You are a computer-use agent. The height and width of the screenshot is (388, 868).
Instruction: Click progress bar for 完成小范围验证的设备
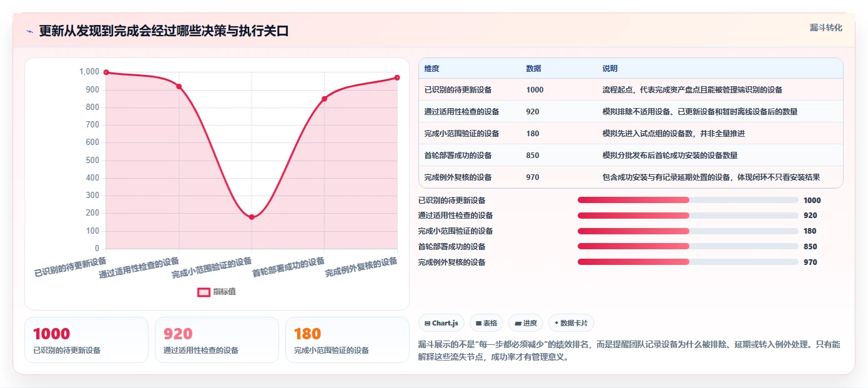(x=688, y=231)
